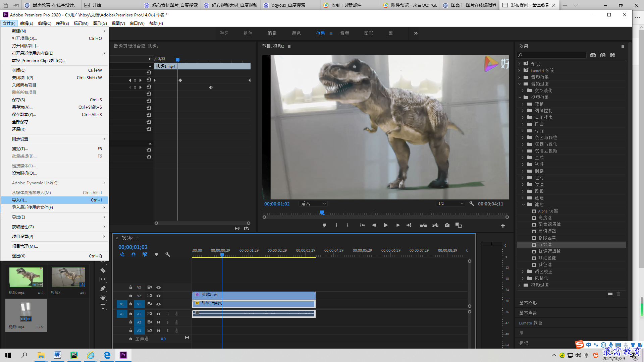The image size is (644, 362).
Task: Click the Effects panel search field
Action: (552, 55)
